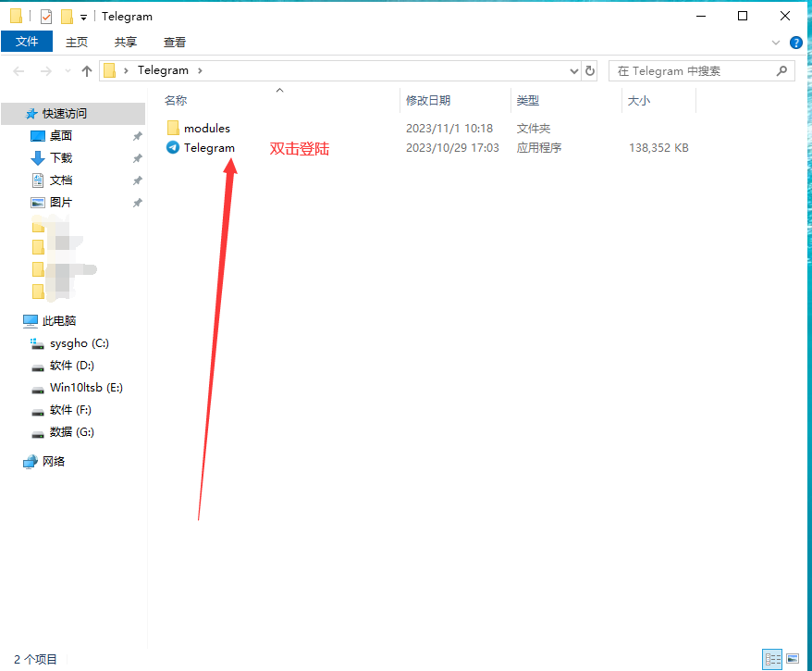812x671 pixels.
Task: Select the Telegram application file
Action: point(201,148)
